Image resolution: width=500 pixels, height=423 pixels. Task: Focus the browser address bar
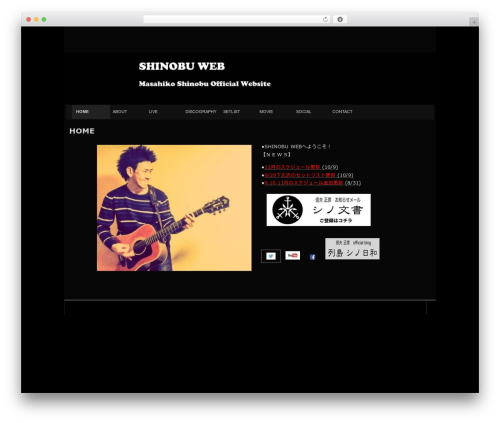[x=237, y=19]
